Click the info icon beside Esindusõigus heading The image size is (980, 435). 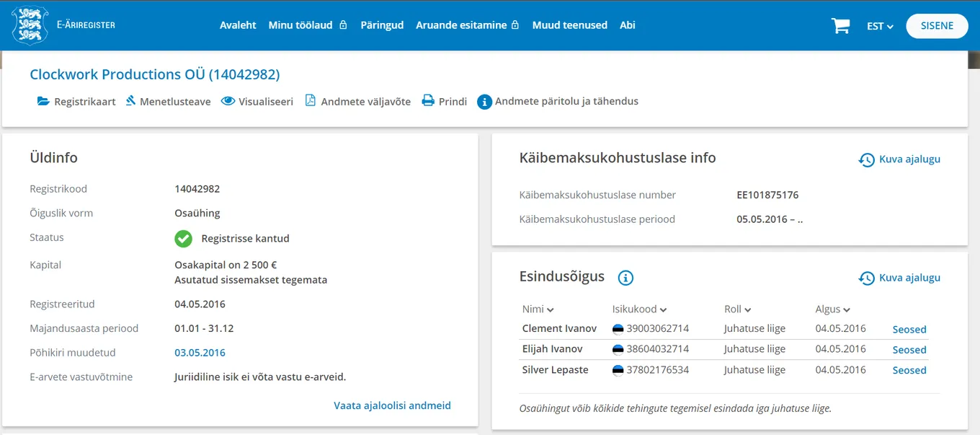click(625, 278)
